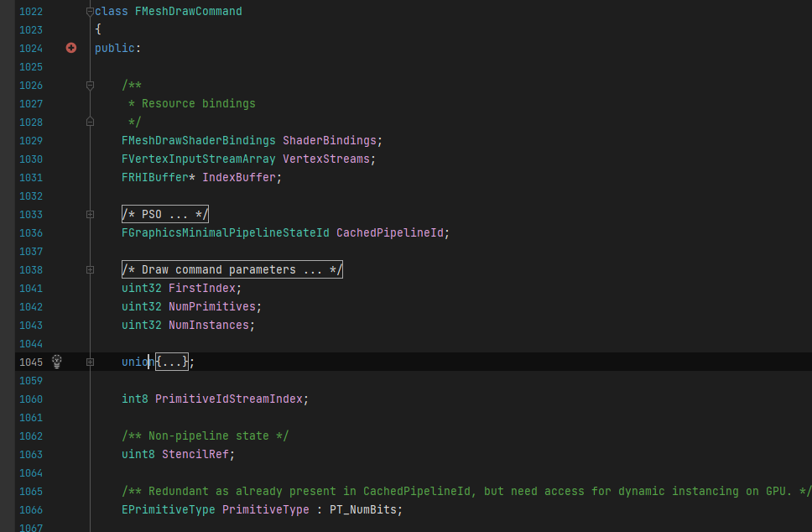Click the end-of-comment fold marker at line 1028
This screenshot has height=532, width=812.
(90, 122)
